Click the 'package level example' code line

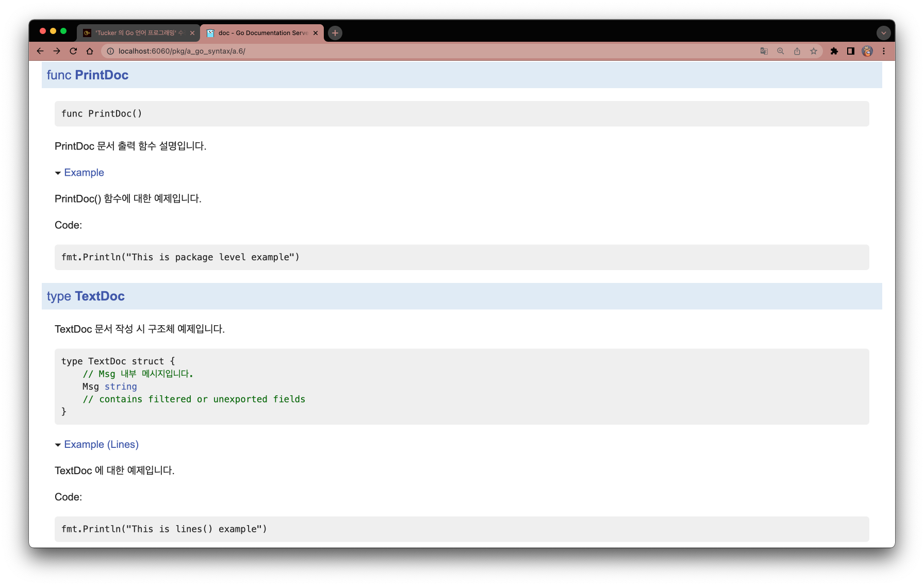pos(180,257)
